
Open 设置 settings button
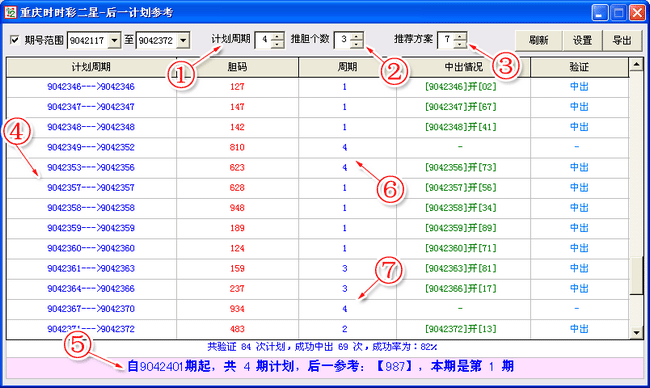pyautogui.click(x=582, y=41)
